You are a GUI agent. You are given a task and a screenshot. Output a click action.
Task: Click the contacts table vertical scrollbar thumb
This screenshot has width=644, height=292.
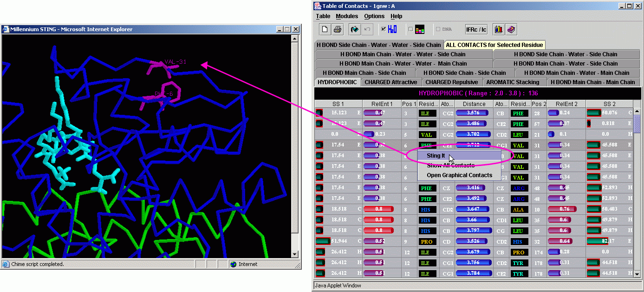(x=637, y=124)
